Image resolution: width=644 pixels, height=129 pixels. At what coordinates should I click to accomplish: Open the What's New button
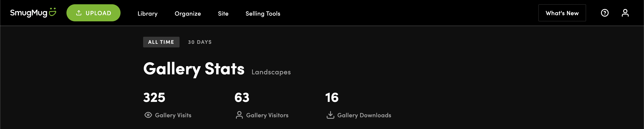click(x=562, y=13)
